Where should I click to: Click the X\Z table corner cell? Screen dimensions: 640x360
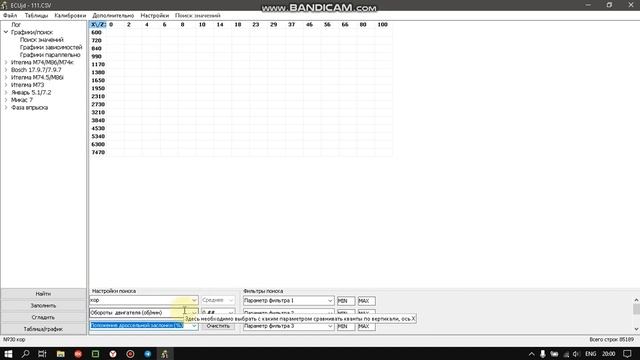(98, 24)
